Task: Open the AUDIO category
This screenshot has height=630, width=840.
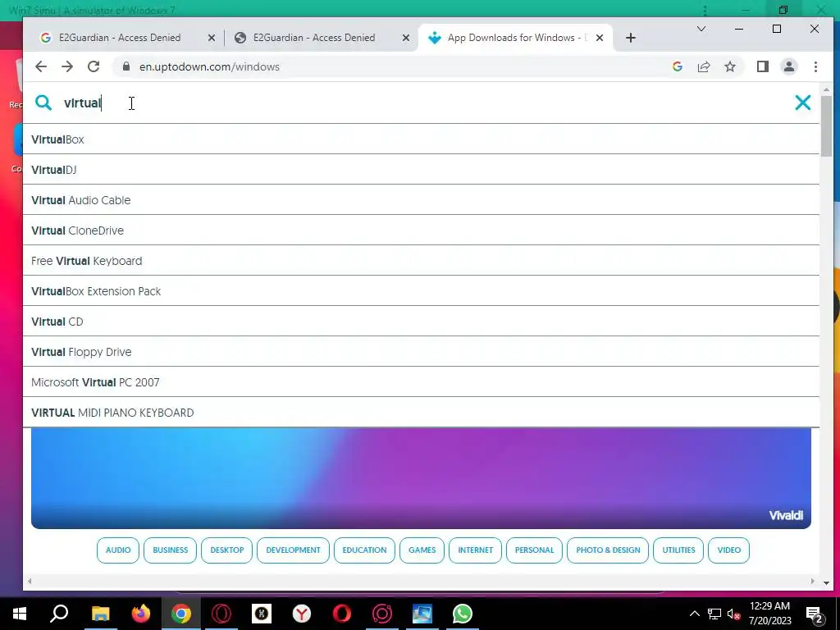Action: click(118, 550)
